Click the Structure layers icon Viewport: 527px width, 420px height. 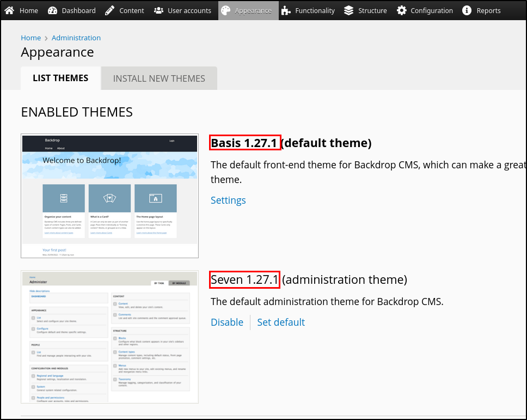click(x=348, y=10)
